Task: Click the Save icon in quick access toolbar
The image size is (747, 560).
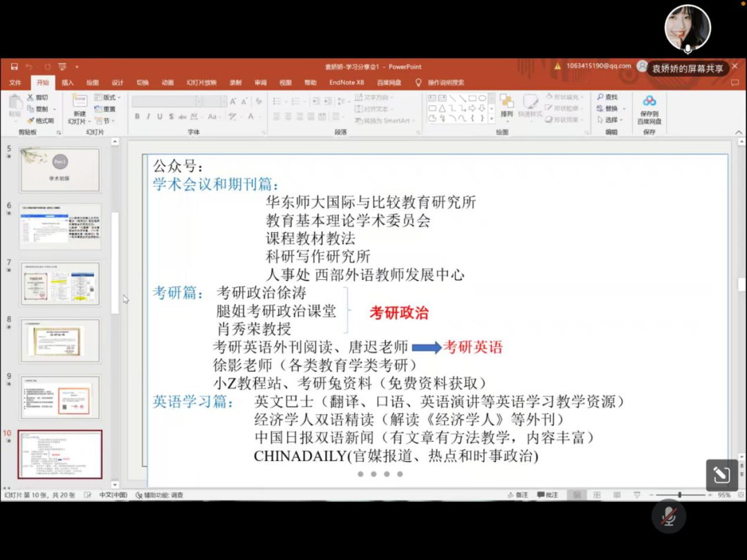Action: click(14, 67)
